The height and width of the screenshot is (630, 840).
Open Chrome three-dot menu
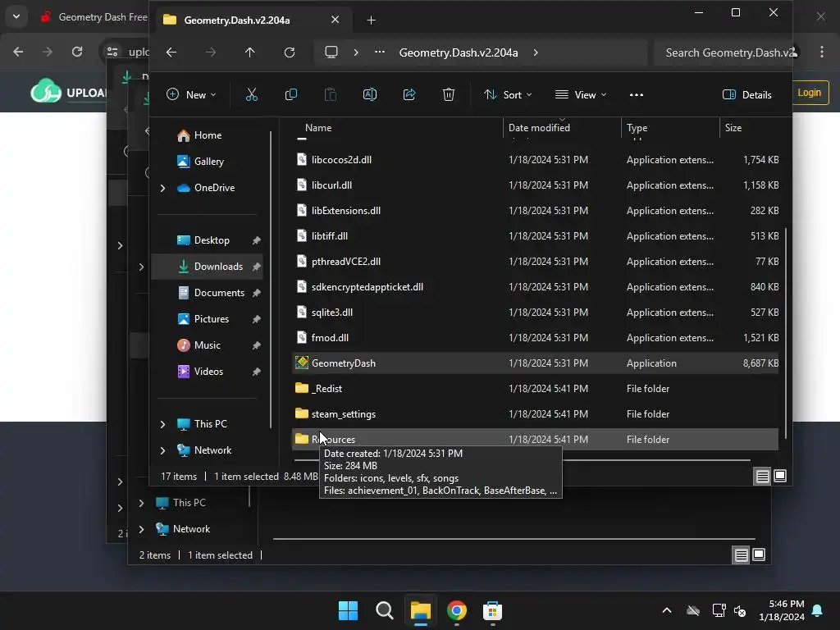click(822, 52)
